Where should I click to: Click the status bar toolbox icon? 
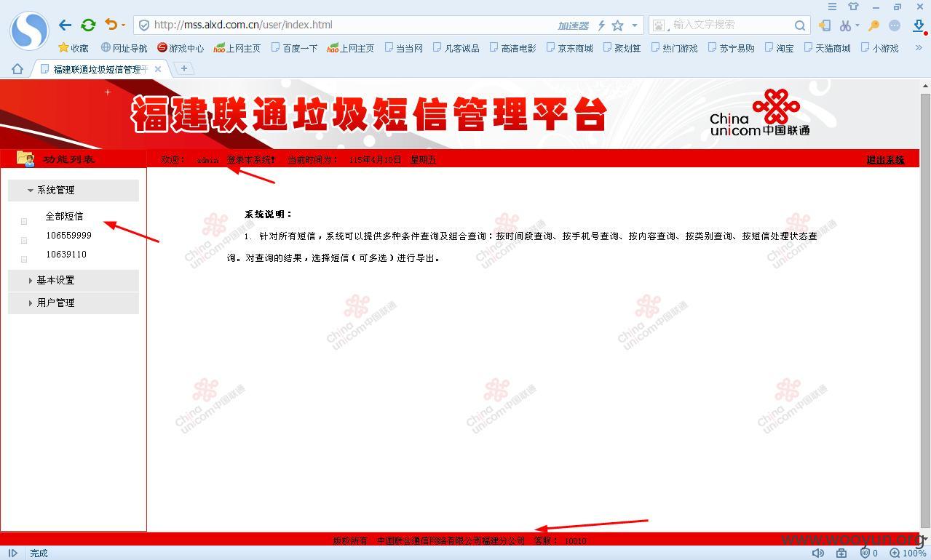[x=841, y=553]
